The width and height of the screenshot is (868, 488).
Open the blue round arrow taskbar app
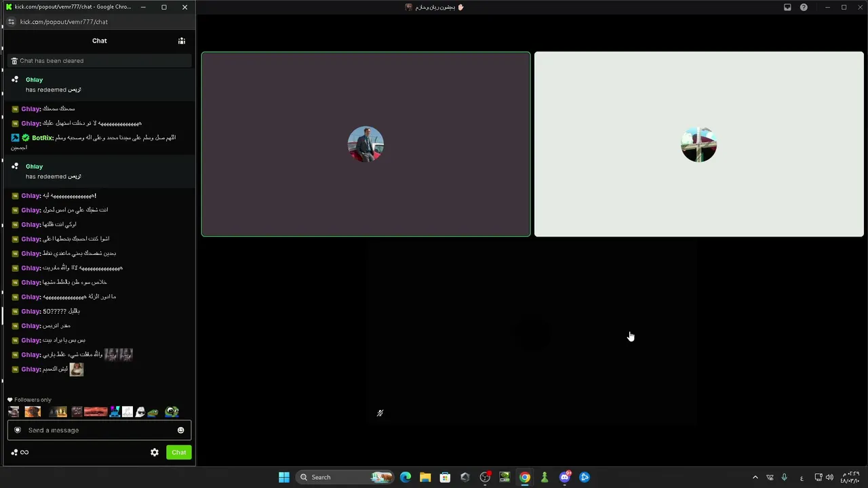point(585,477)
